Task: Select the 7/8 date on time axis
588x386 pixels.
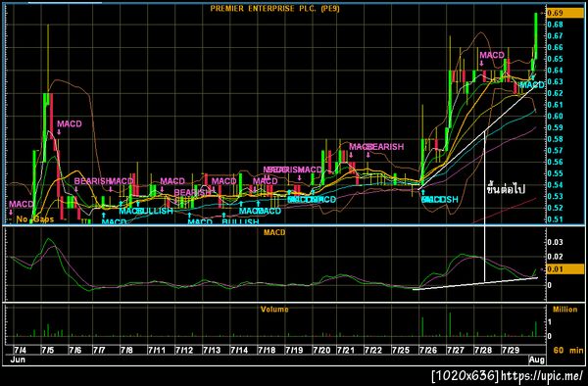Action: click(126, 351)
